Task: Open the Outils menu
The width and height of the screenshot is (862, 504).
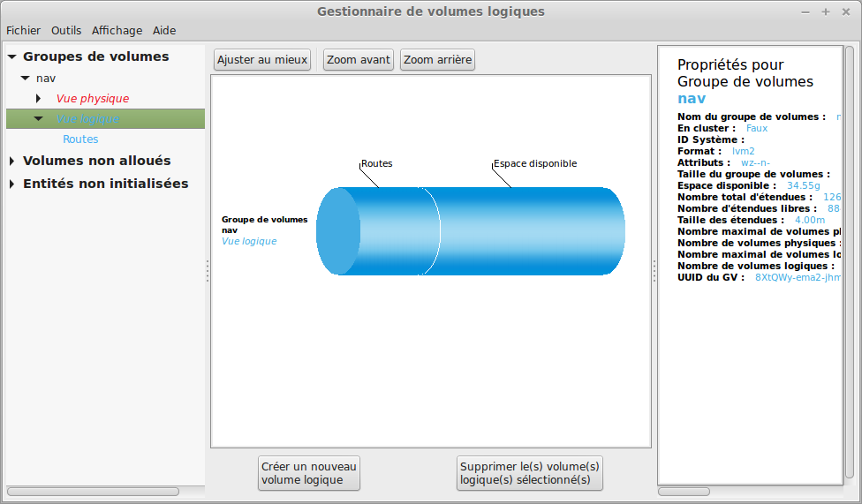Action: [x=66, y=31]
